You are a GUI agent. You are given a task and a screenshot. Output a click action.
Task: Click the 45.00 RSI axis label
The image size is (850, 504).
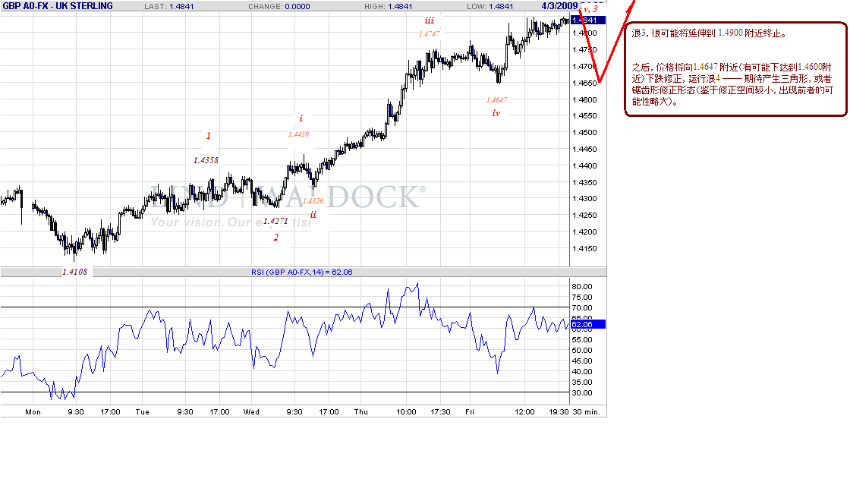[x=582, y=361]
